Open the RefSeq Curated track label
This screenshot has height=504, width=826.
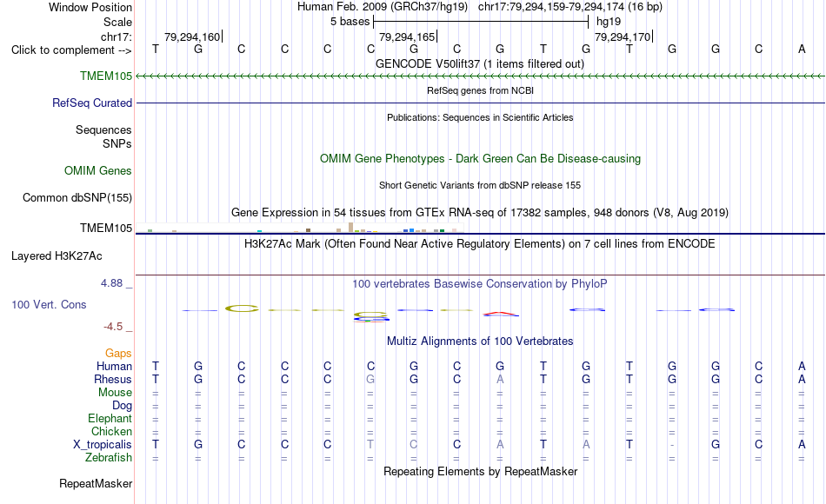point(92,103)
